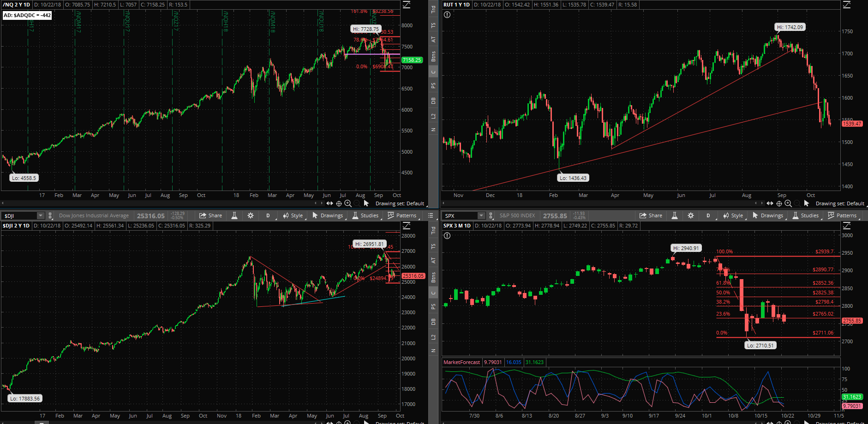This screenshot has height=424, width=868.
Task: Click the AD: $ADQDC = -442 label
Action: pos(27,15)
